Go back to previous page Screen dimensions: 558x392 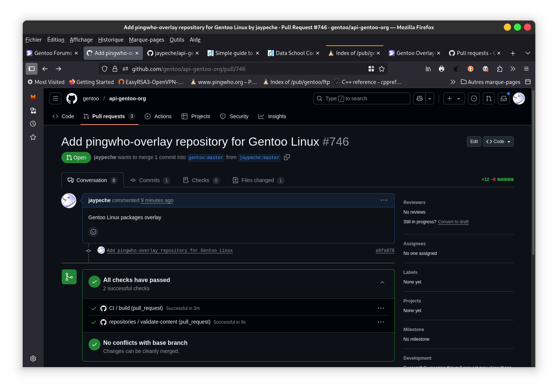pos(45,69)
